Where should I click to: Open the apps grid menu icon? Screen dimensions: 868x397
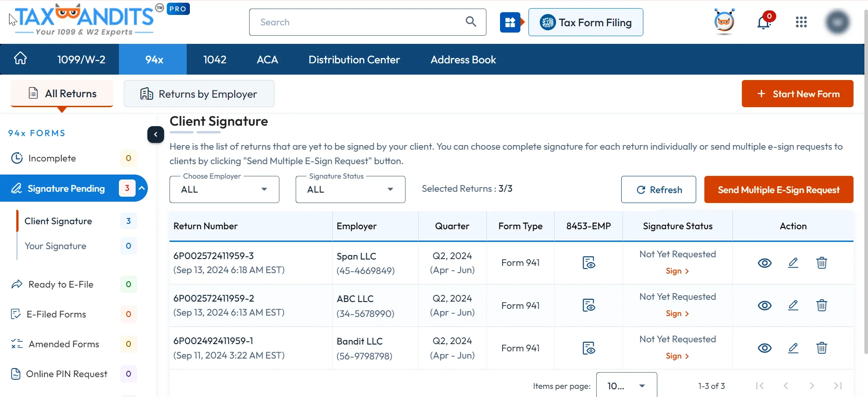[x=801, y=22]
